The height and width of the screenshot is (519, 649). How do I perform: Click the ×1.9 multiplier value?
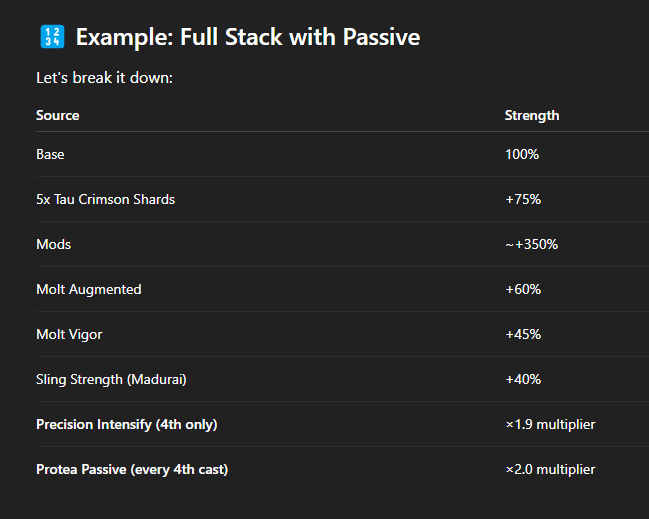550,425
